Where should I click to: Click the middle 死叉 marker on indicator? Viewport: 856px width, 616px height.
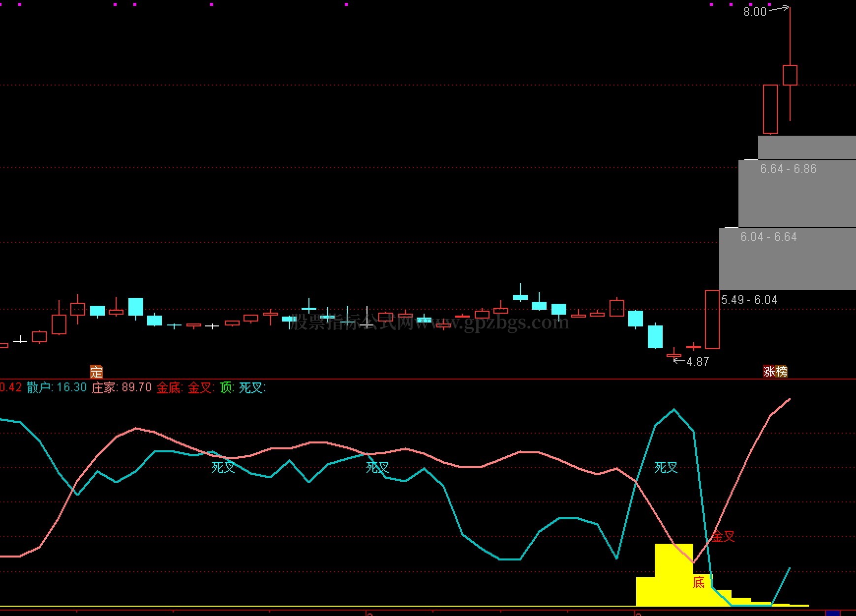tap(377, 468)
